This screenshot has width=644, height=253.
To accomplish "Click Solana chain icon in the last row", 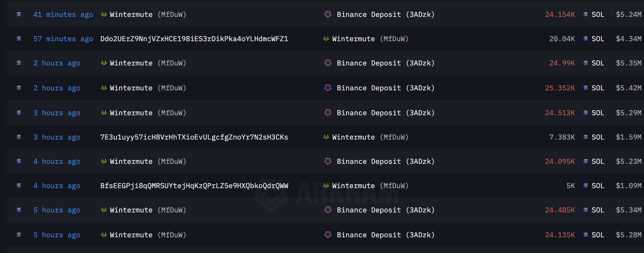I will [19, 235].
